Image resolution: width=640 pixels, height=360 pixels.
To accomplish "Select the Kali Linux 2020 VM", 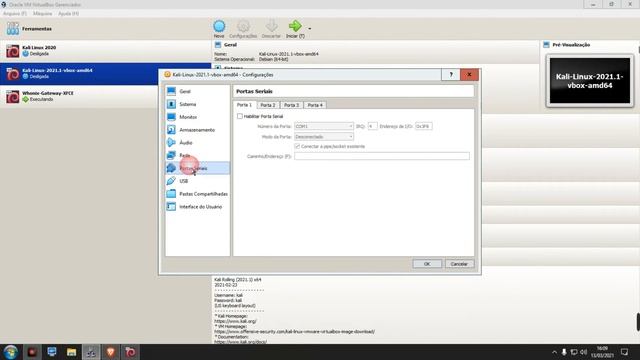I will click(105, 51).
